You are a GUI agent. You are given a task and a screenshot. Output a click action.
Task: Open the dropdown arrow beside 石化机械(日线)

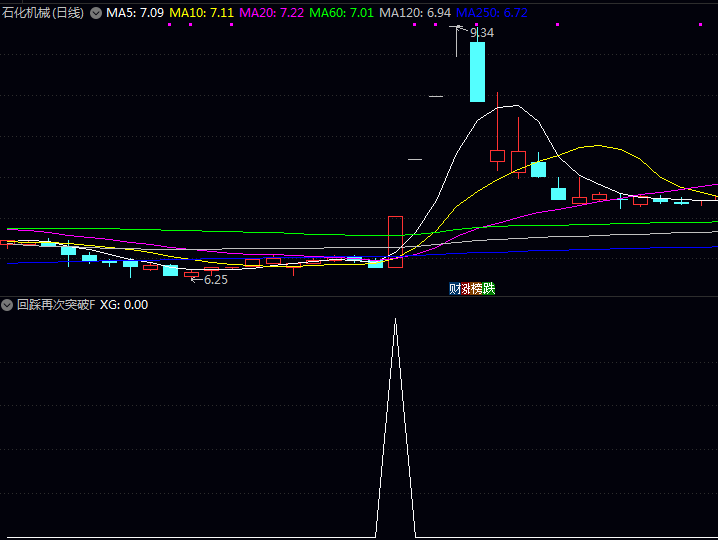tap(96, 14)
